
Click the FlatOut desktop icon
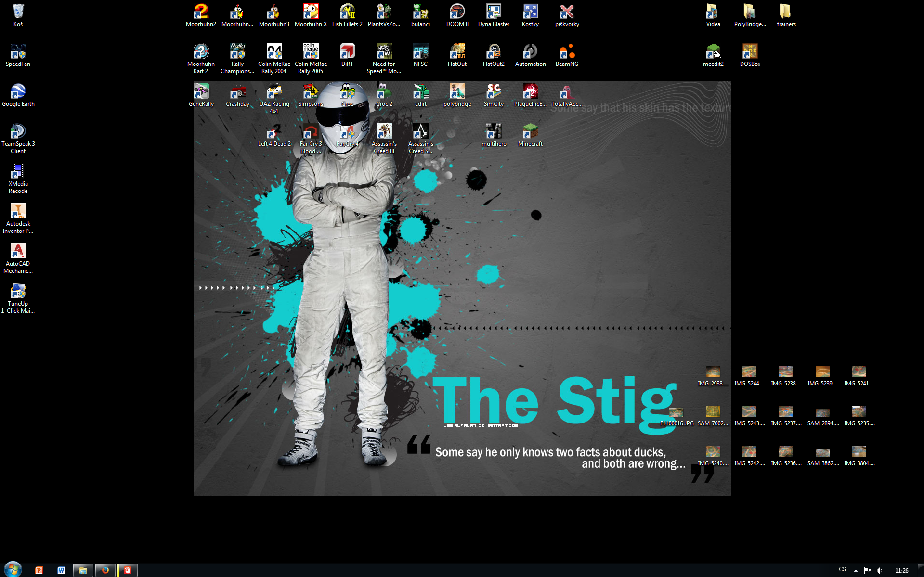coord(457,55)
